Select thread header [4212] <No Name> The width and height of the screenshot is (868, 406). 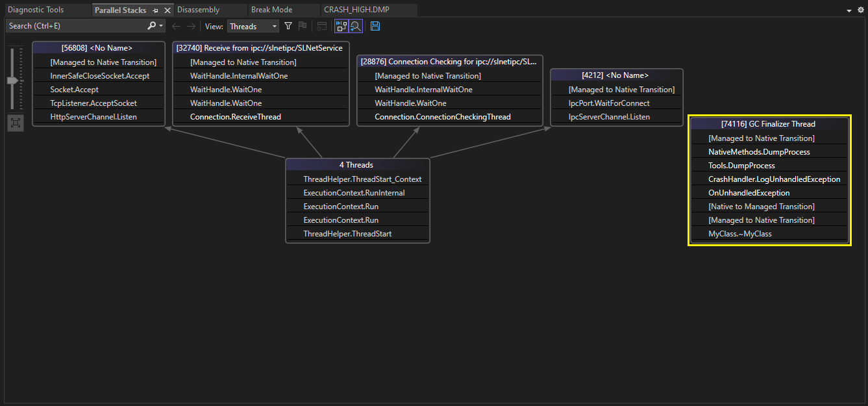615,75
